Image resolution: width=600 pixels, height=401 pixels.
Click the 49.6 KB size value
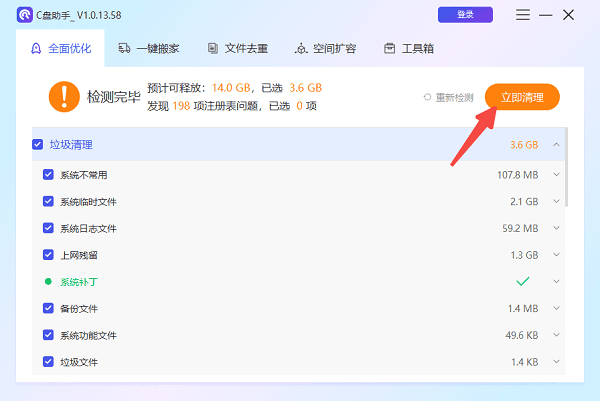click(522, 335)
